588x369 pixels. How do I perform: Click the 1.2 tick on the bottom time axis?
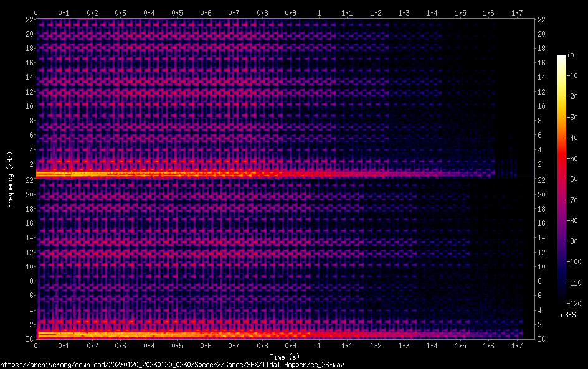coord(376,345)
